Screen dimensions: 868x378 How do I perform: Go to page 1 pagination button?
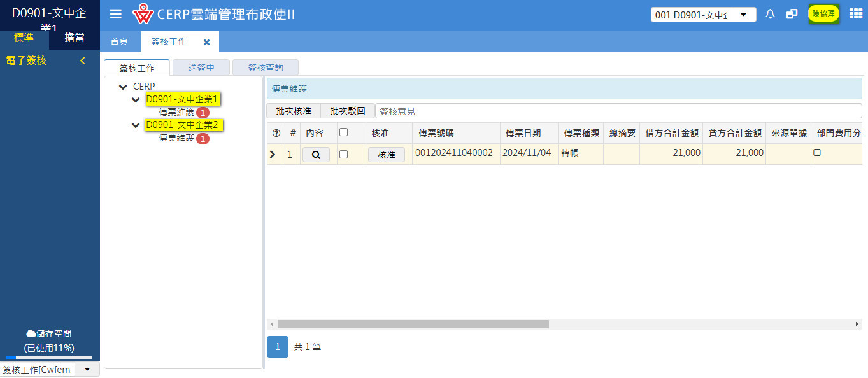click(x=278, y=347)
